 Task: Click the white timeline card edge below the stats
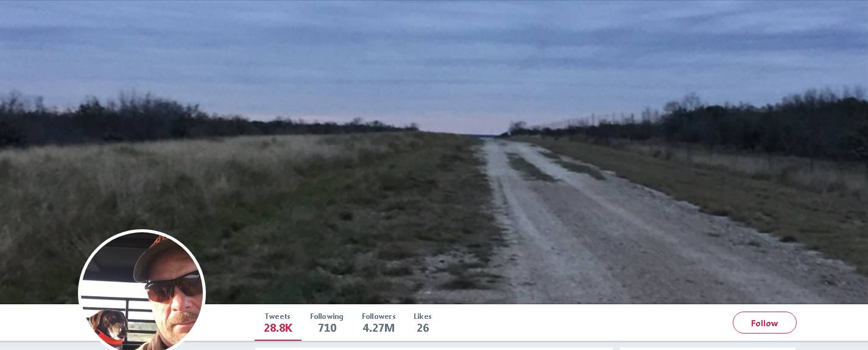point(434,348)
